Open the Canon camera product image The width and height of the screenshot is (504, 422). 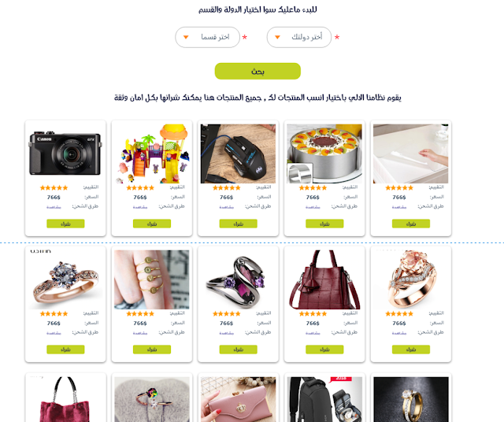(x=65, y=154)
